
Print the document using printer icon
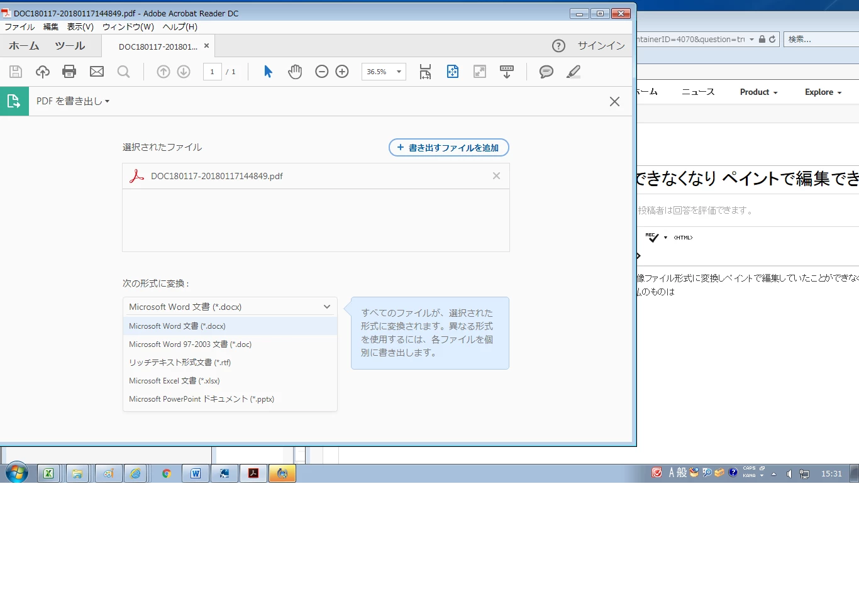point(69,72)
